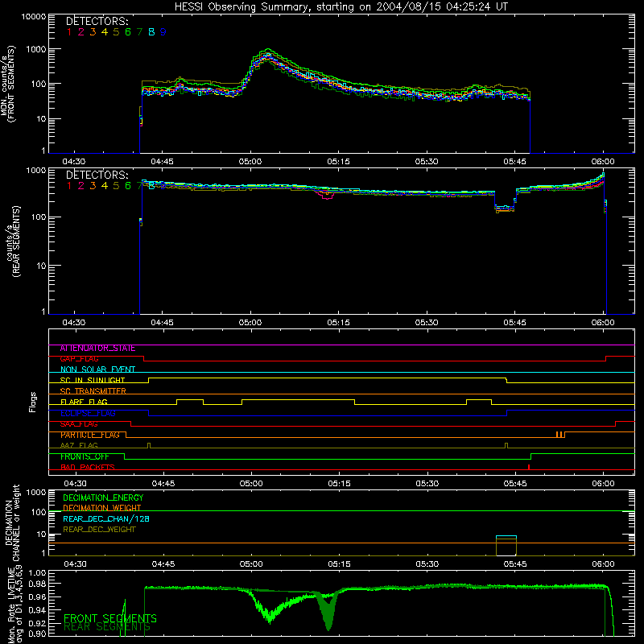
Task: Click the MON. counts/s (FRONT SEGMENTS) axis title
Action: [8, 84]
